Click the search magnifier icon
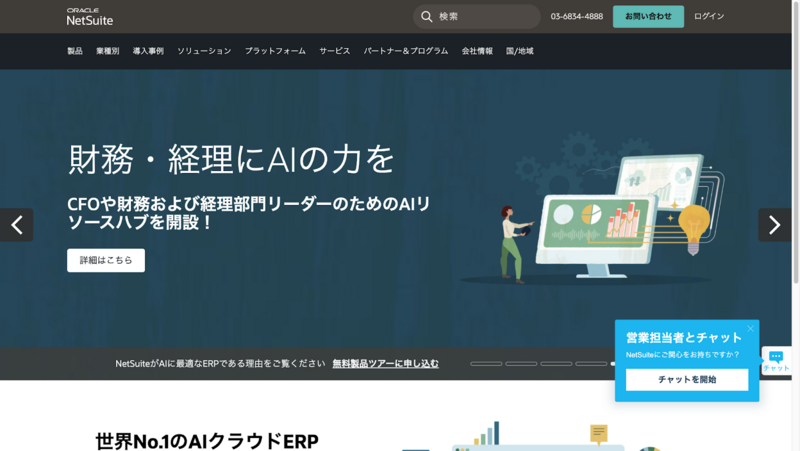This screenshot has height=451, width=800. tap(427, 16)
